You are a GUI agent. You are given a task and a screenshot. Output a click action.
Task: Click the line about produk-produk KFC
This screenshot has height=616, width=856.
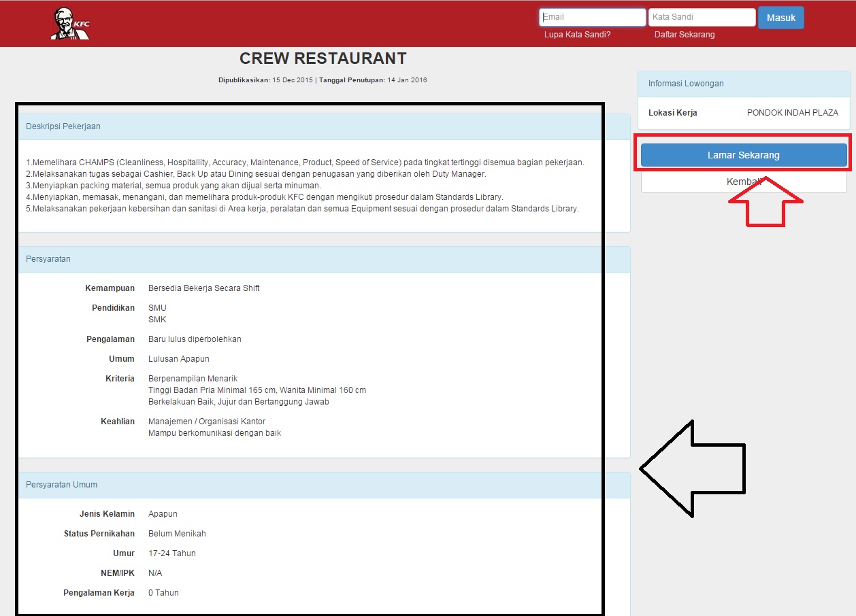[264, 197]
